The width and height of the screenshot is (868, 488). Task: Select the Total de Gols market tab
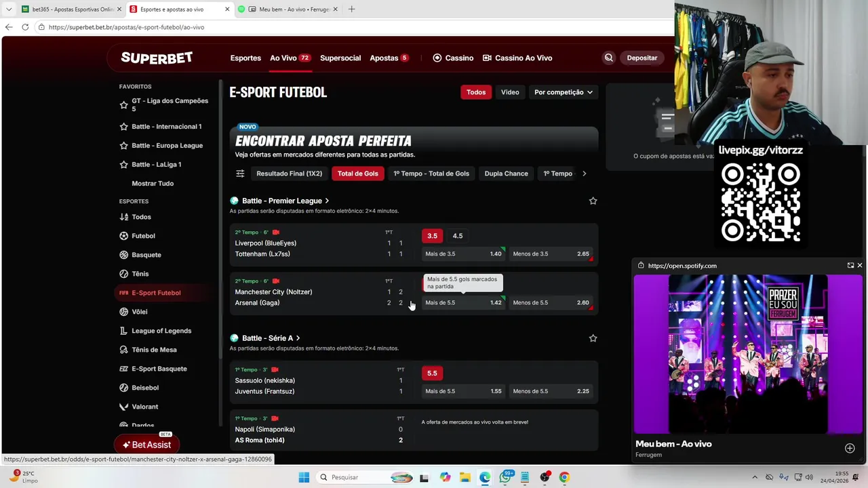[x=358, y=174]
